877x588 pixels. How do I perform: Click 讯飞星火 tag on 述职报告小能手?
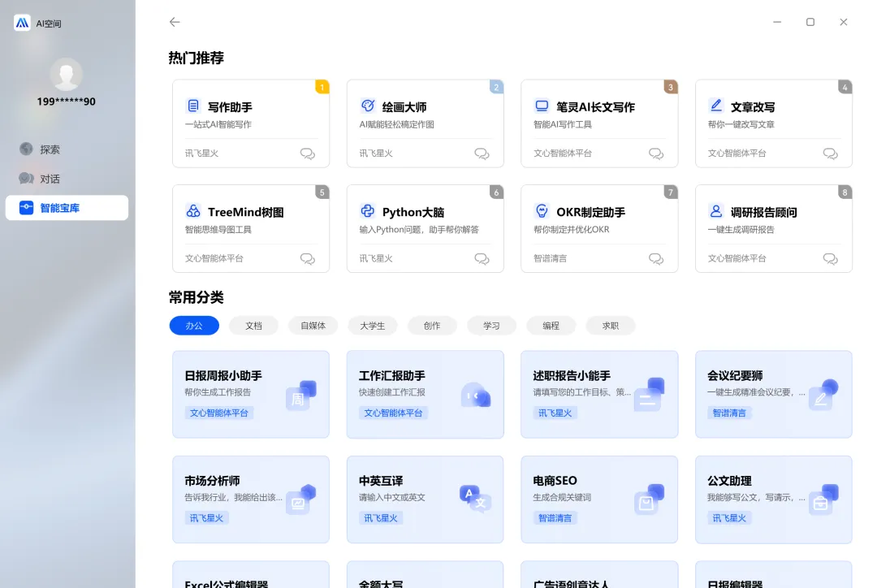555,413
